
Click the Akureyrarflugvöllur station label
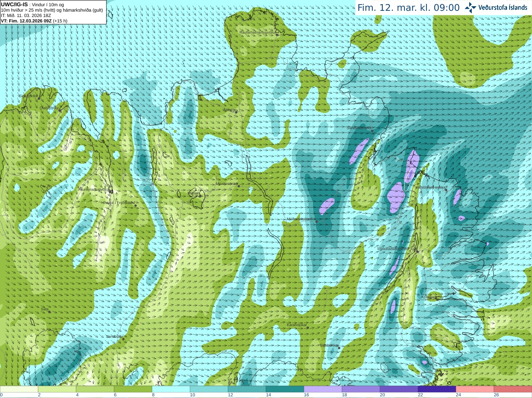coord(94,189)
